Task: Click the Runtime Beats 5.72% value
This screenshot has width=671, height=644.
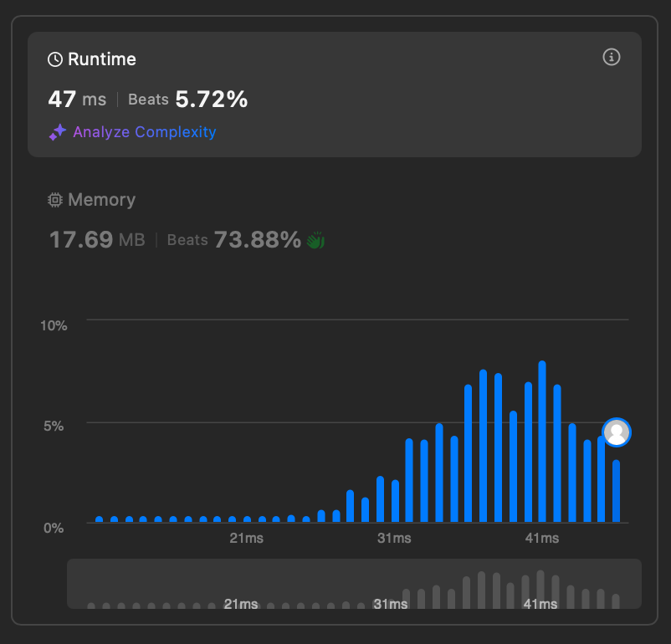Action: pos(212,100)
